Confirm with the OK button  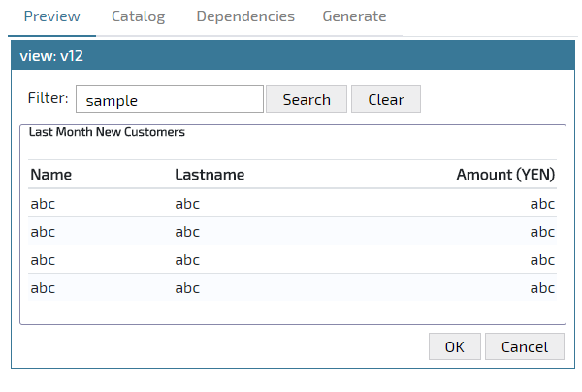[455, 347]
